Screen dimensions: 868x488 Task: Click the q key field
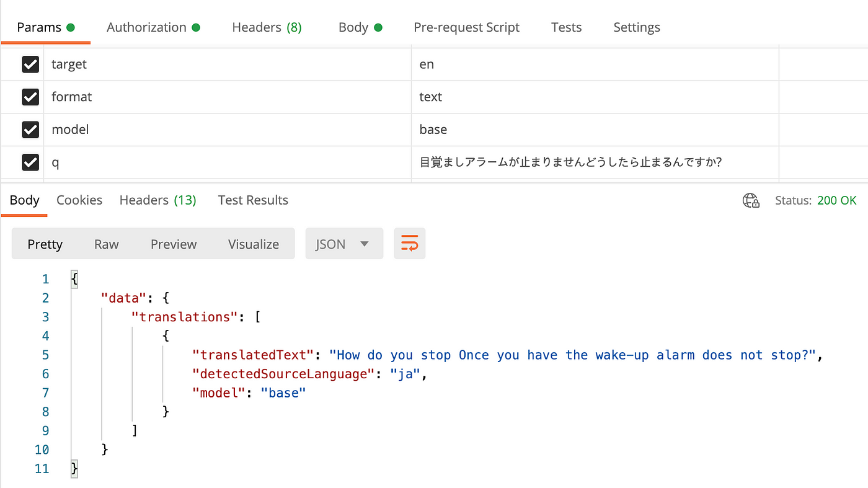pyautogui.click(x=228, y=162)
